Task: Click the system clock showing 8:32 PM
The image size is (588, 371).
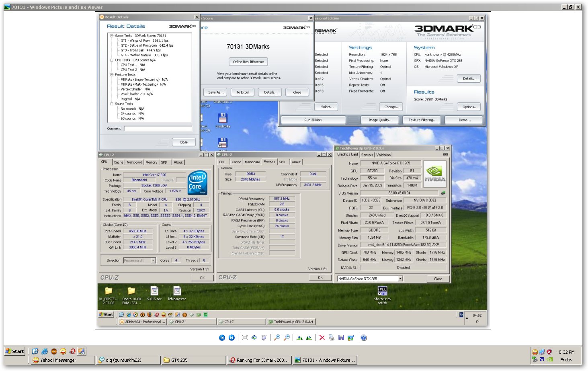Action: click(x=566, y=352)
